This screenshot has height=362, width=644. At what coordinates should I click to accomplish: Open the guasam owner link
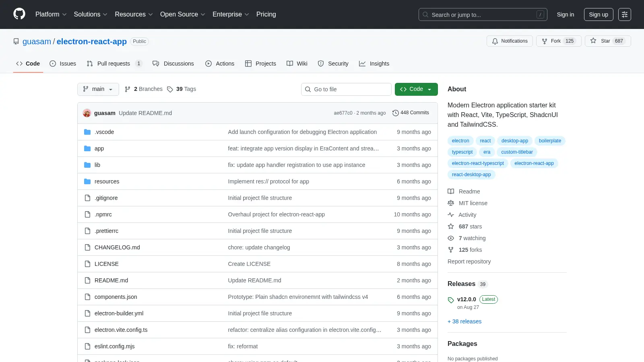tap(37, 41)
